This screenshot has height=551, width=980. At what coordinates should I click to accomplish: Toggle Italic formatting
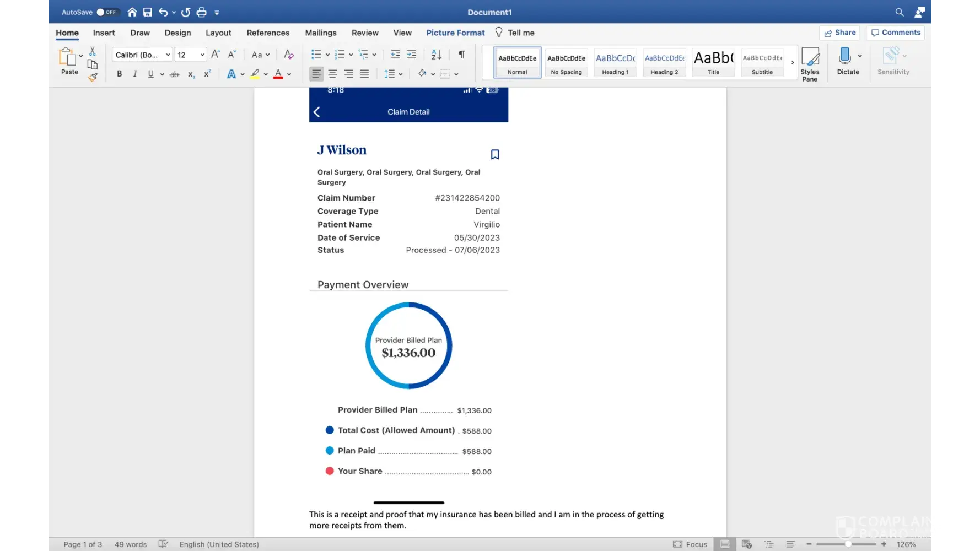[135, 74]
